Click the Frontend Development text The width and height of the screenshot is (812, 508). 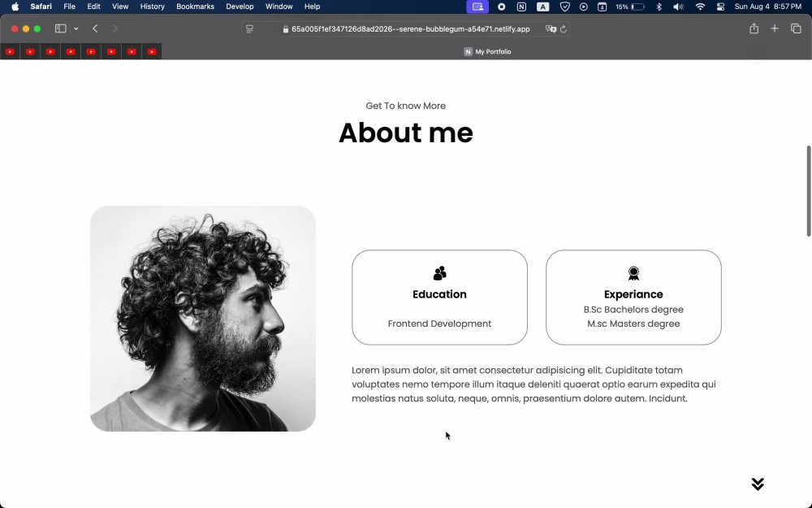[x=439, y=323]
